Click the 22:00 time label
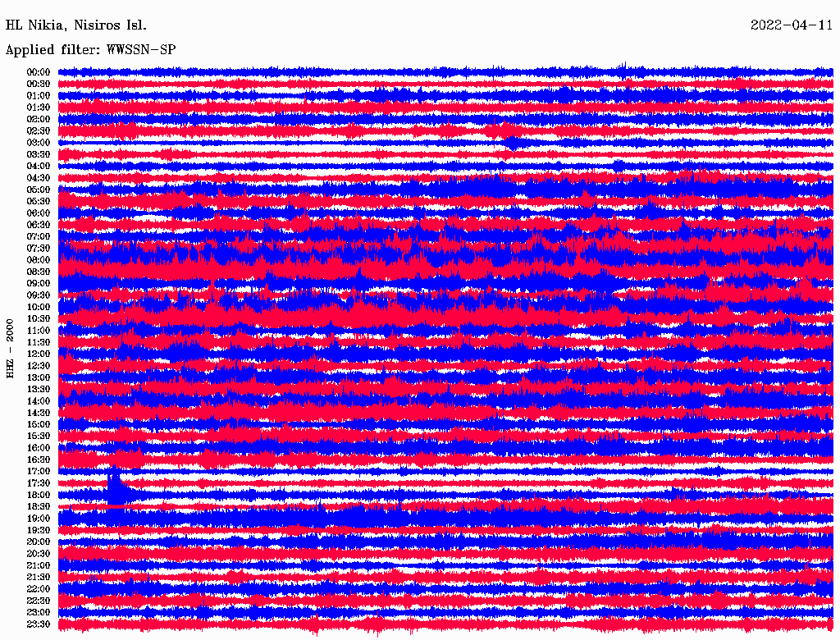 (x=39, y=589)
